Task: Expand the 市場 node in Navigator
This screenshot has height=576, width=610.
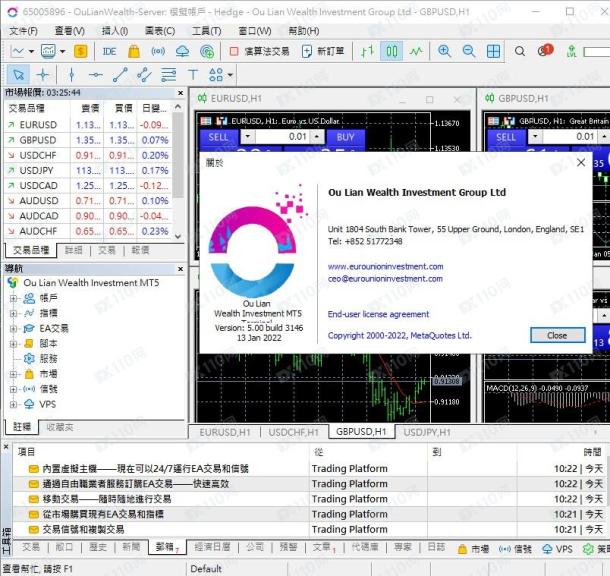Action: pyautogui.click(x=13, y=374)
